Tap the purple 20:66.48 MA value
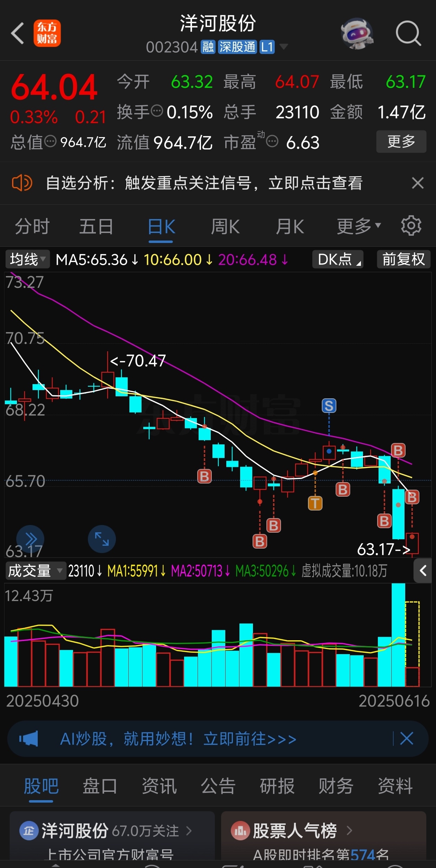This screenshot has width=436, height=868. tap(253, 260)
